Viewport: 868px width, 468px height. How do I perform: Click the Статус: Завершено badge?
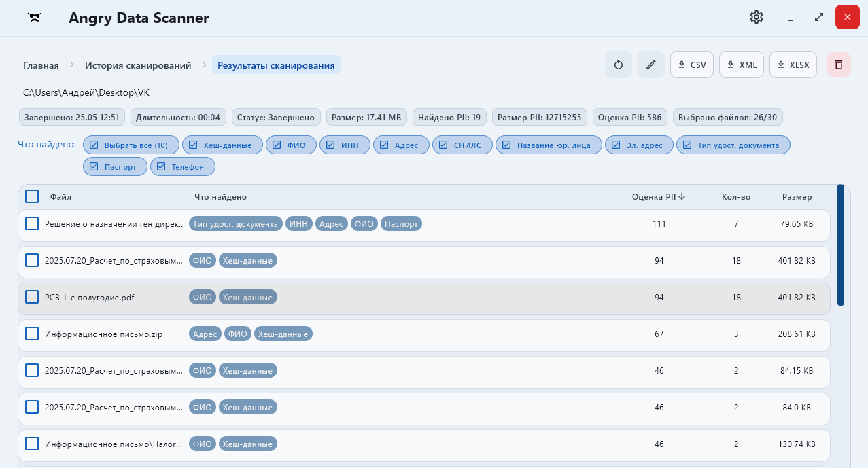pos(276,117)
